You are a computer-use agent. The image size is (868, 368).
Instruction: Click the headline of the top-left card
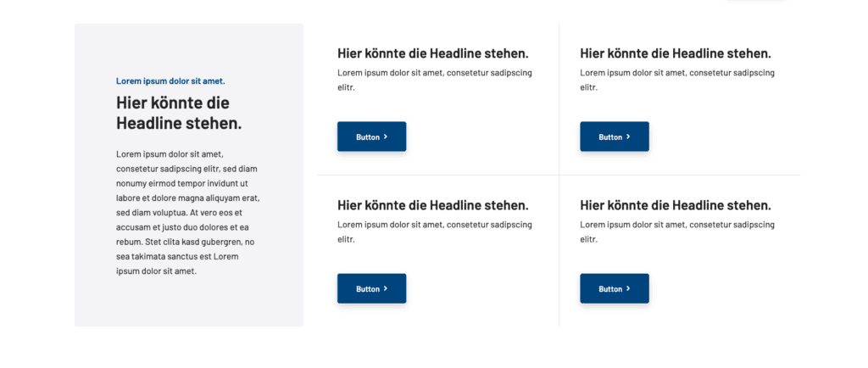tap(432, 53)
